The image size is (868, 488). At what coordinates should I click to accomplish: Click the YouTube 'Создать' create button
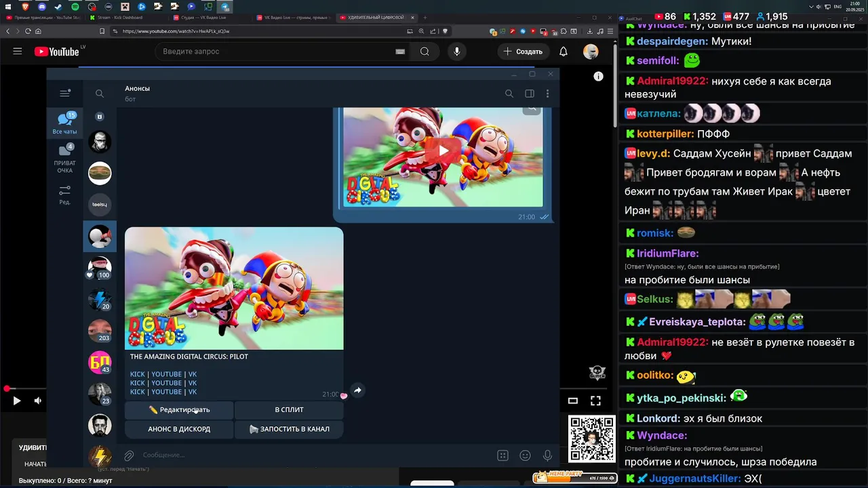tap(523, 52)
